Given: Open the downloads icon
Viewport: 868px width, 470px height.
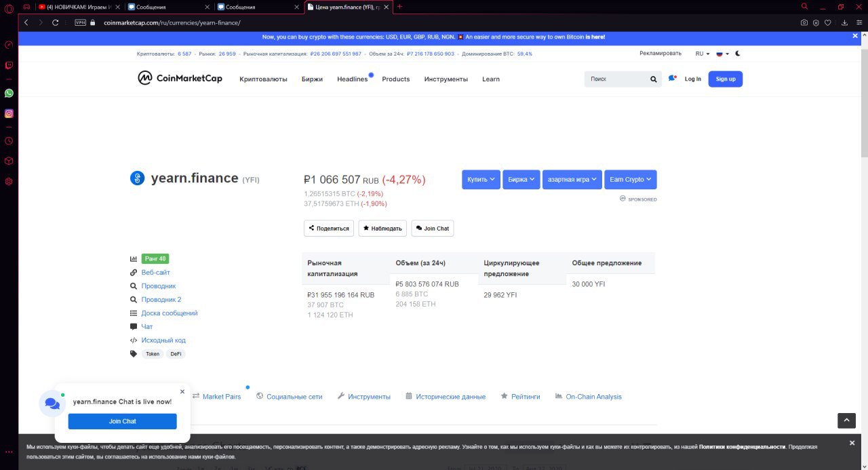Looking at the screenshot, I should (x=845, y=22).
